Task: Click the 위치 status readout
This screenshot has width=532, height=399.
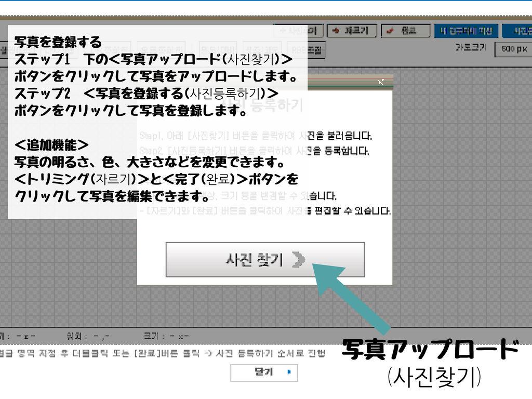Action: pos(88,337)
